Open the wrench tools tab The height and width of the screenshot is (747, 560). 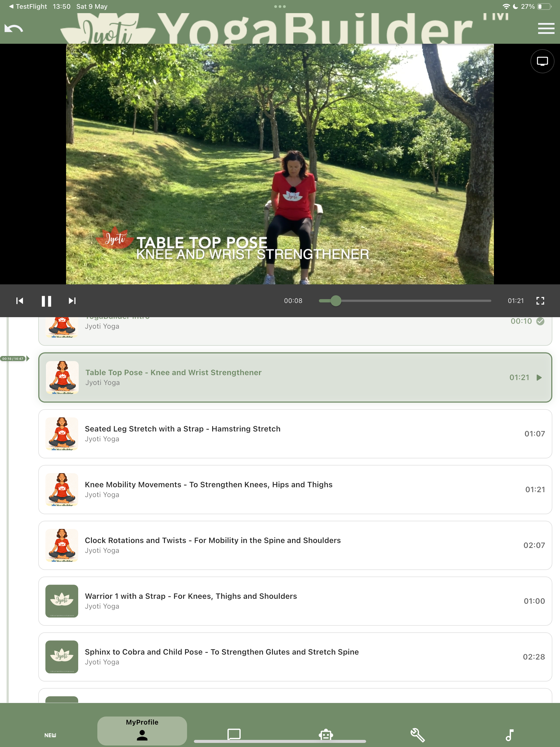[x=418, y=735]
